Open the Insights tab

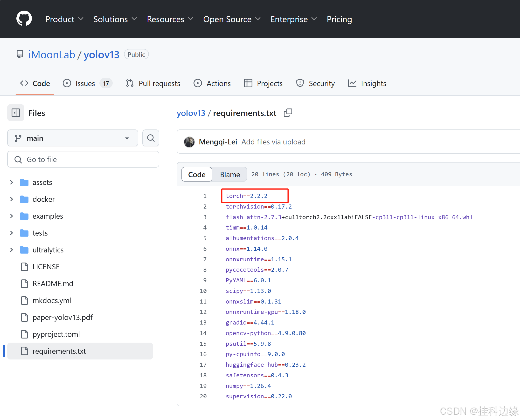367,83
